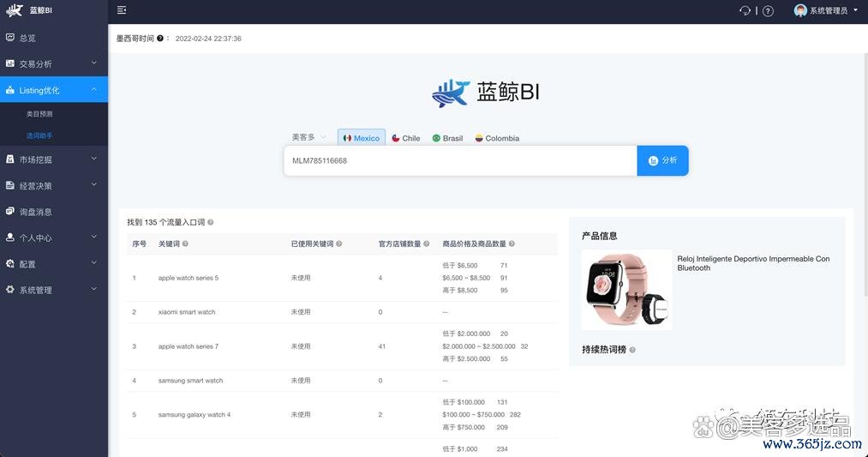Switch to the Brasil site tab
The width and height of the screenshot is (868, 457).
click(x=447, y=138)
